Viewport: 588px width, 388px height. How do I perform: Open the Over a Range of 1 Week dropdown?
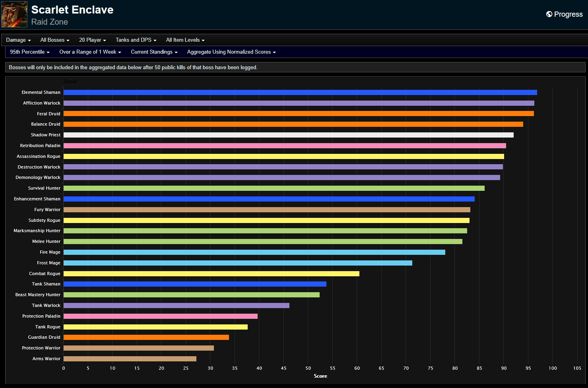90,52
